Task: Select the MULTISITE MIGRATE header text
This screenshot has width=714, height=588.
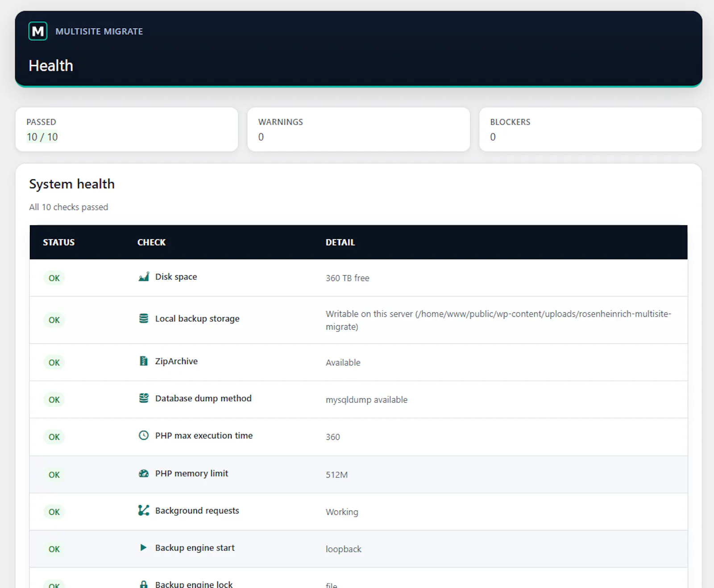Action: (99, 32)
